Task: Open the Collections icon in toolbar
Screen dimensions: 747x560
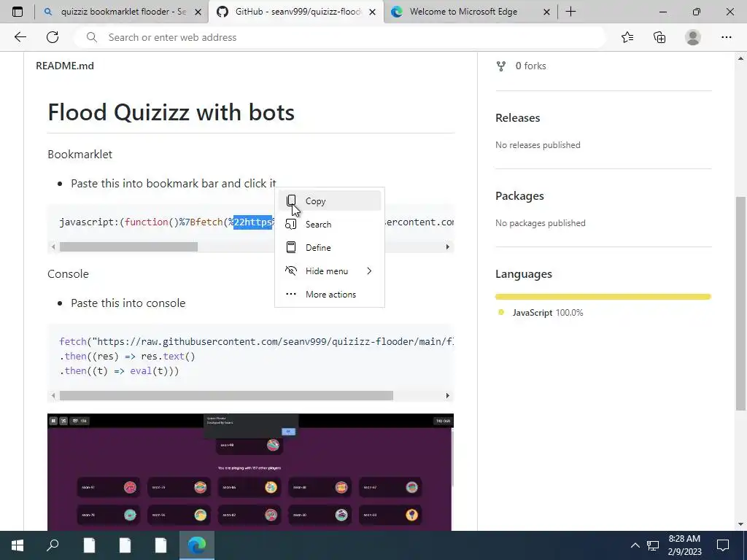Action: pyautogui.click(x=659, y=37)
